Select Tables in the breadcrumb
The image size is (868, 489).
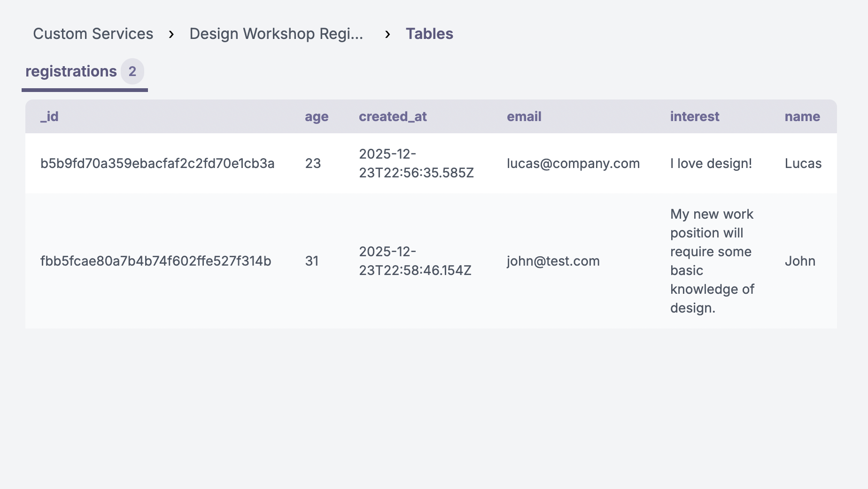(x=429, y=33)
